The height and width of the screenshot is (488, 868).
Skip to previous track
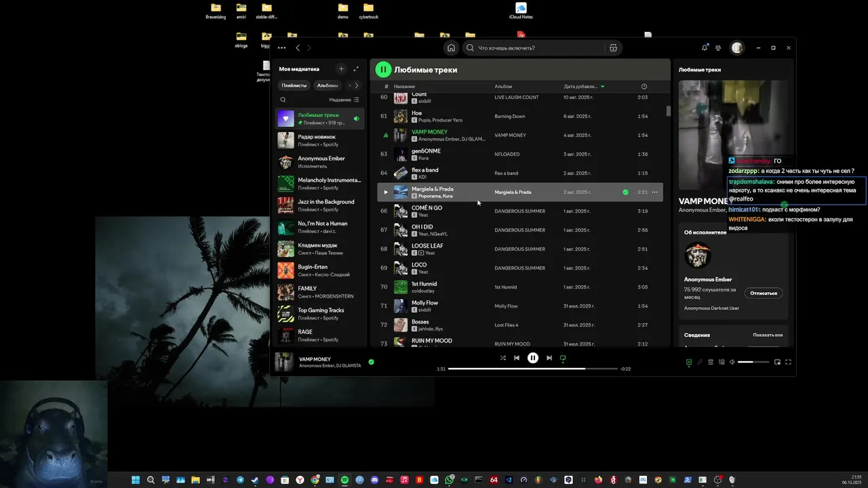pos(517,358)
